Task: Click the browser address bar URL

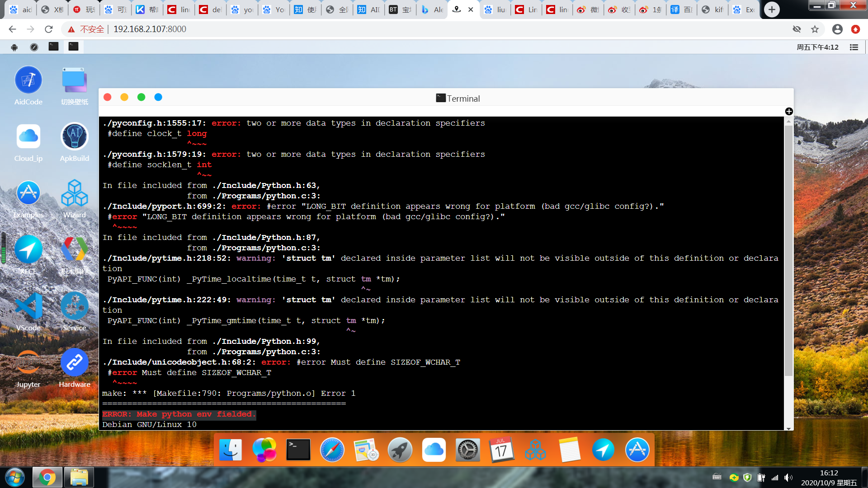Action: coord(150,29)
